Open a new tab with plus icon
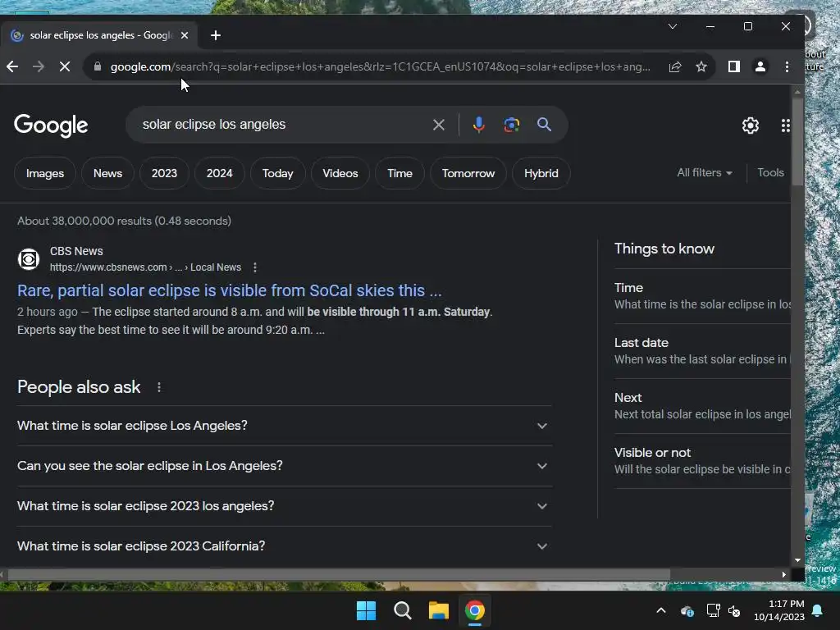 point(216,35)
